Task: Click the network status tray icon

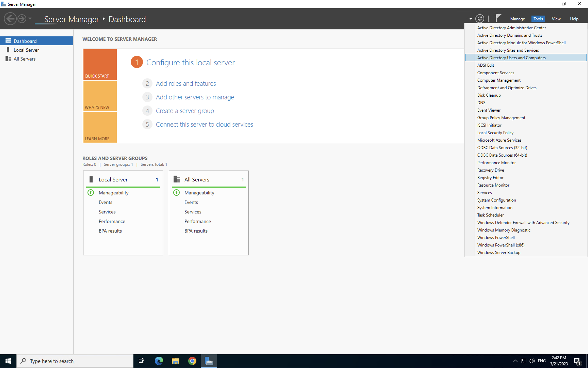Action: coord(524,361)
